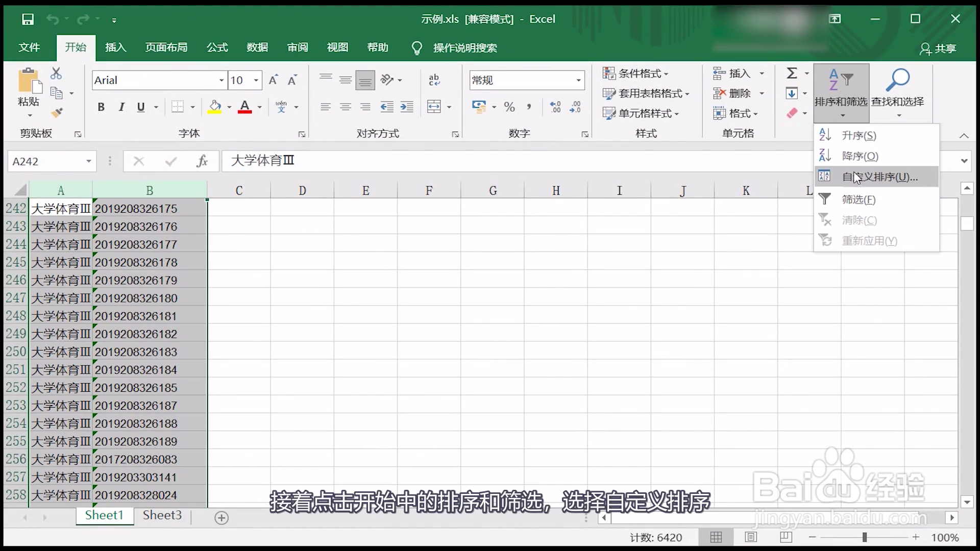Open the 数据 (Data) ribbon tab

pyautogui.click(x=257, y=47)
